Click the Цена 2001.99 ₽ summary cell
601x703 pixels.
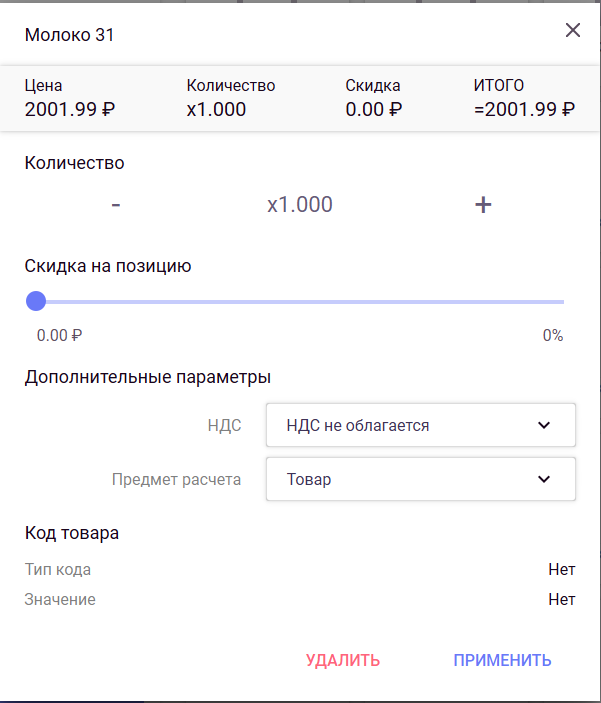pos(70,98)
